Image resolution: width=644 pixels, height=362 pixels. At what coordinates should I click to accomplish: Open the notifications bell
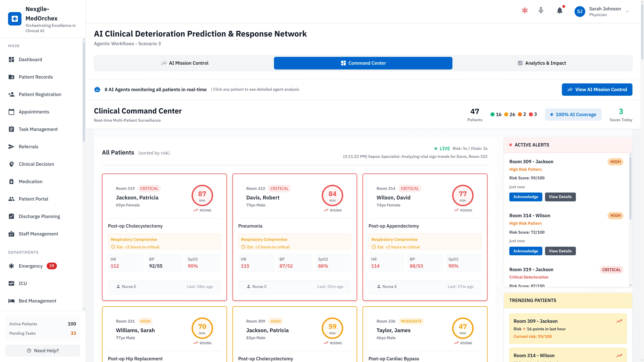pyautogui.click(x=559, y=11)
